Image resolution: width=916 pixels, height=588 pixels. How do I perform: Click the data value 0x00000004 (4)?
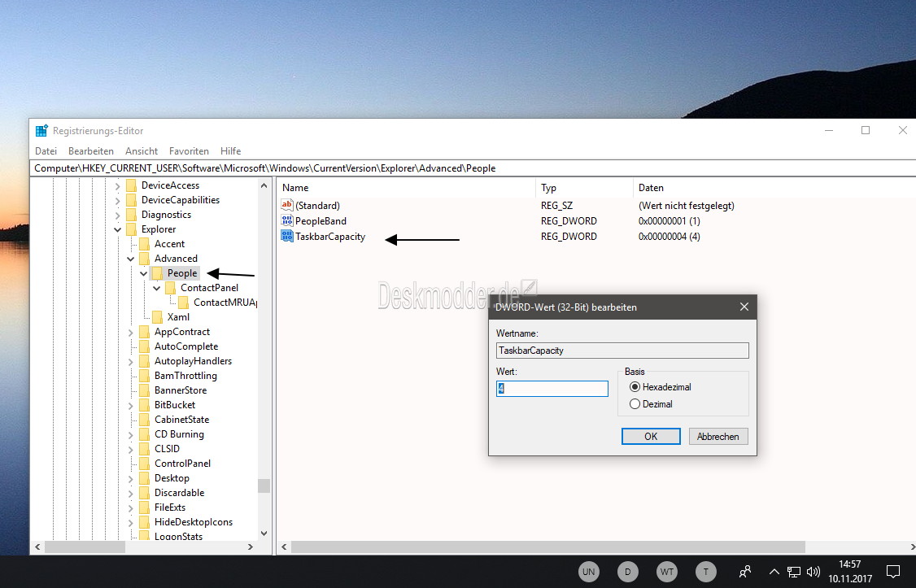(x=669, y=237)
